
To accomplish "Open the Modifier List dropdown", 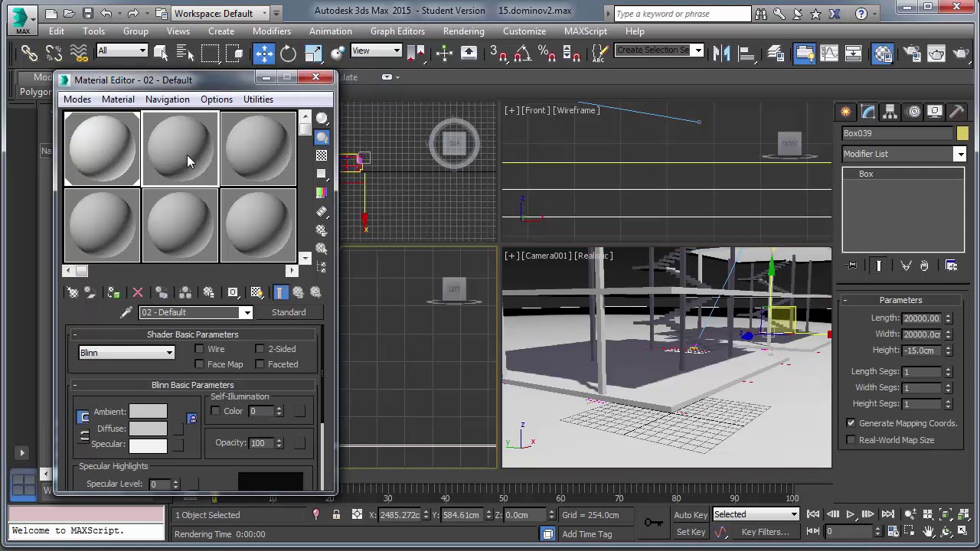I will [903, 154].
